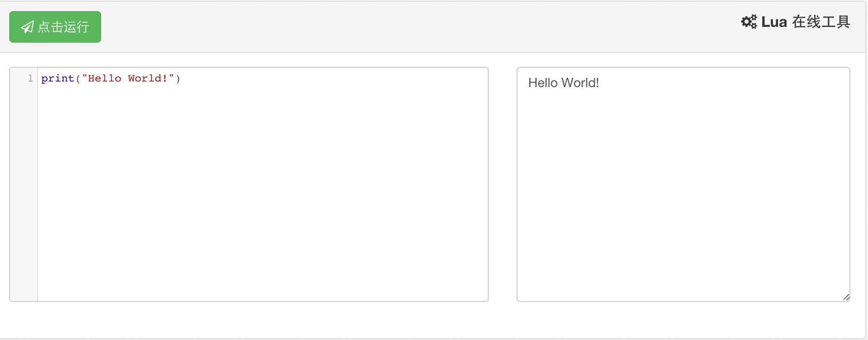This screenshot has height=340, width=868.
Task: Click the gears icon beside Lua title
Action: point(748,22)
